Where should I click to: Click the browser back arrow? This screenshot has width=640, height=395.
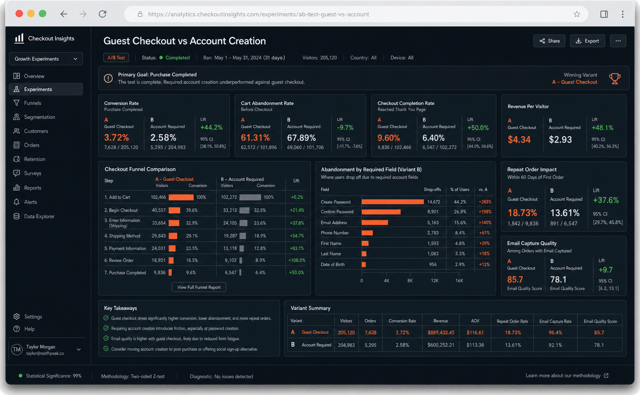[x=64, y=14]
